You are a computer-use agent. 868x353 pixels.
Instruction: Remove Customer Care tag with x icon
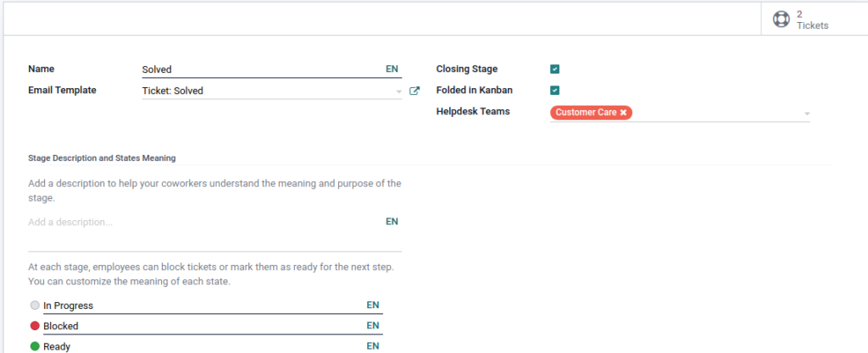623,112
